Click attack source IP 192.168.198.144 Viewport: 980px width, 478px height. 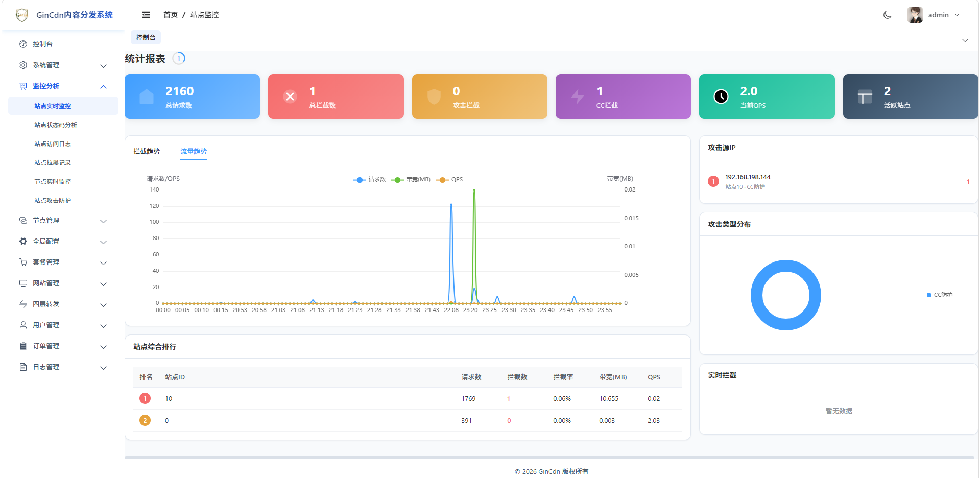pos(748,177)
